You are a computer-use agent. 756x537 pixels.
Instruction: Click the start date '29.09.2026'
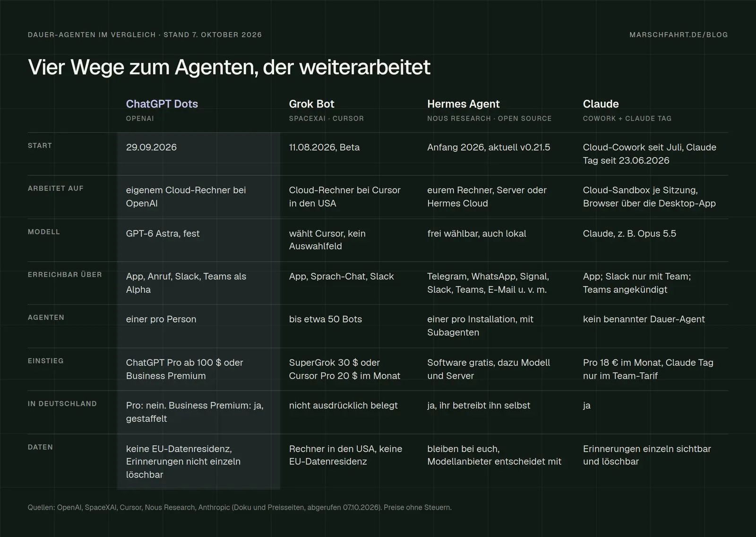(151, 147)
